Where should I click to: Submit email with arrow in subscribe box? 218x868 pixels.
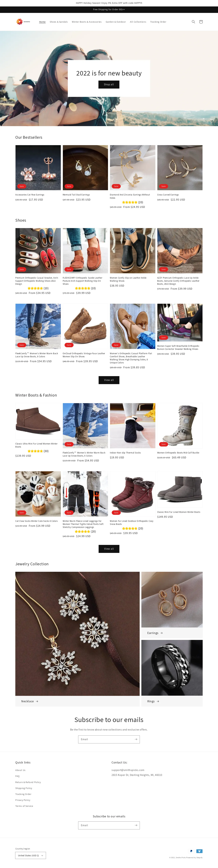[136, 739]
